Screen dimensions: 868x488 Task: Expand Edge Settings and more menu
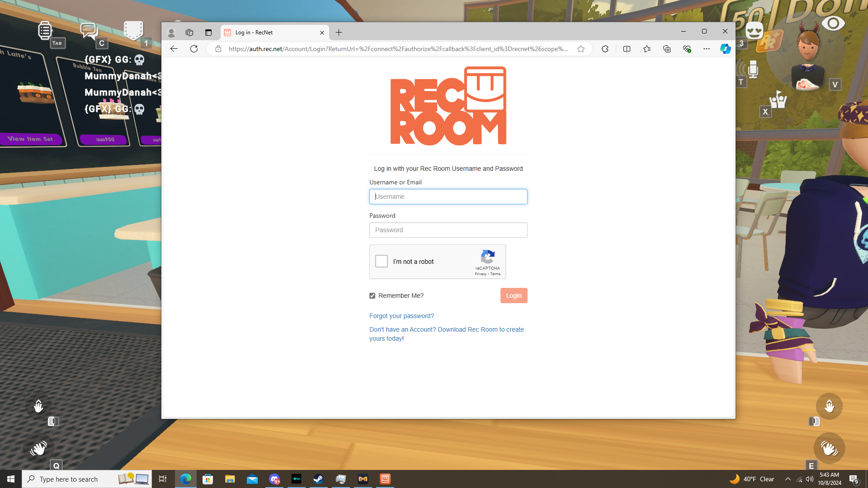(x=706, y=49)
